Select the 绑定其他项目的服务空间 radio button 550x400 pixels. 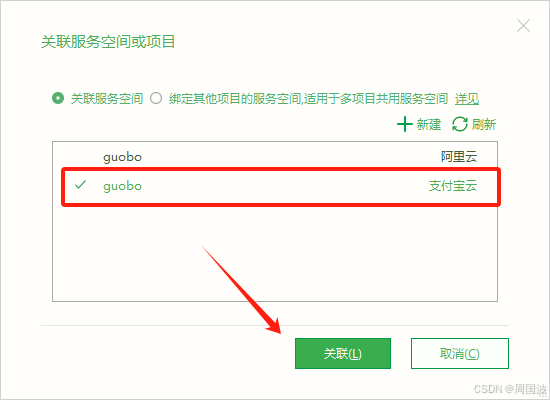click(156, 98)
